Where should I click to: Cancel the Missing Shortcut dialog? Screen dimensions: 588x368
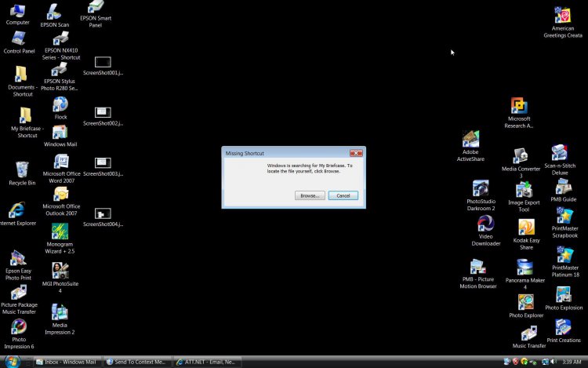tap(343, 195)
